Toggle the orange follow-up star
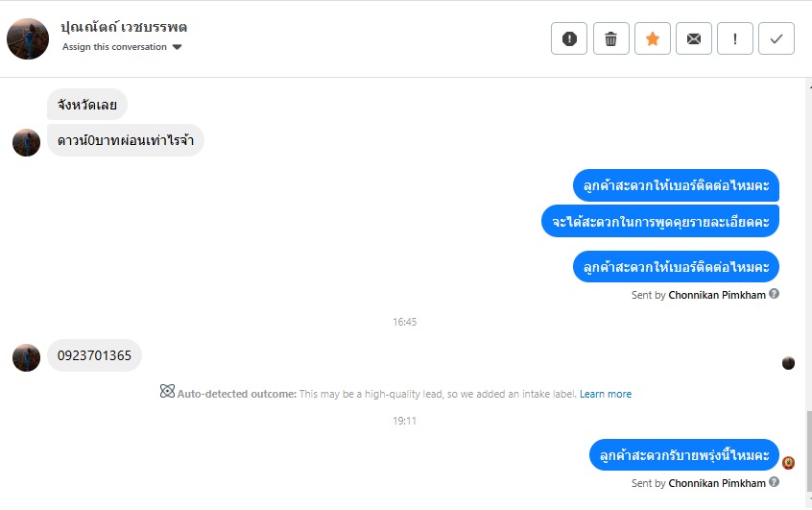 (653, 38)
